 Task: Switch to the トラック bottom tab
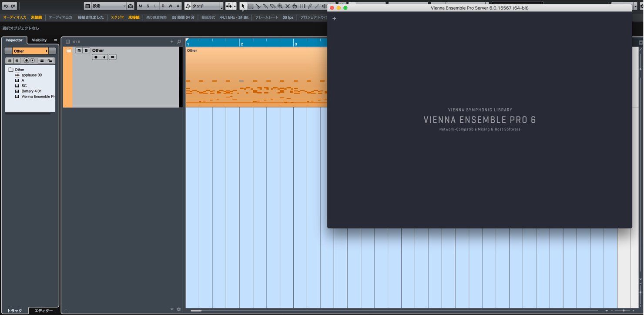click(x=14, y=311)
